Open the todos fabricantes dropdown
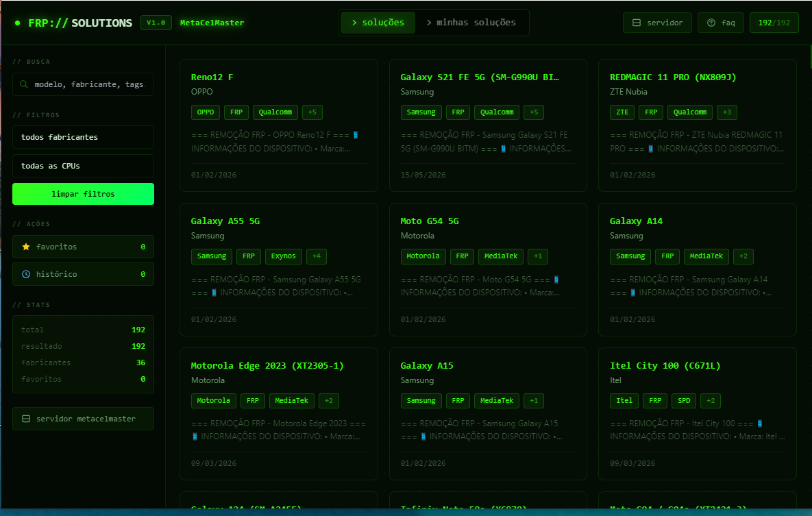The image size is (812, 516). [84, 137]
